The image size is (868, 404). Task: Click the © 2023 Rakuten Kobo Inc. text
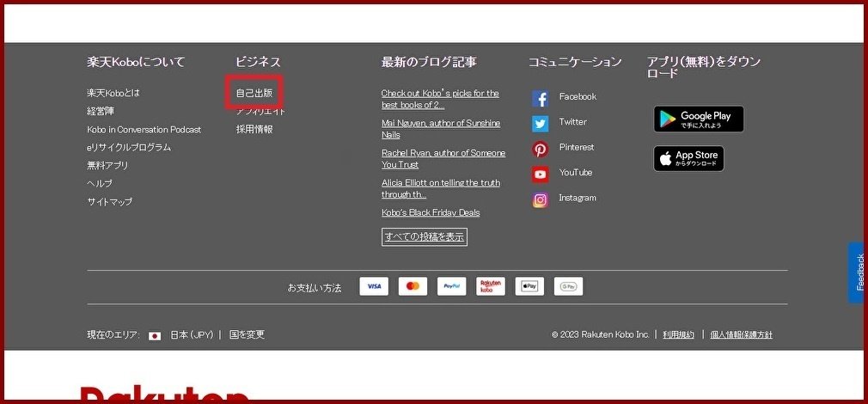click(x=600, y=335)
